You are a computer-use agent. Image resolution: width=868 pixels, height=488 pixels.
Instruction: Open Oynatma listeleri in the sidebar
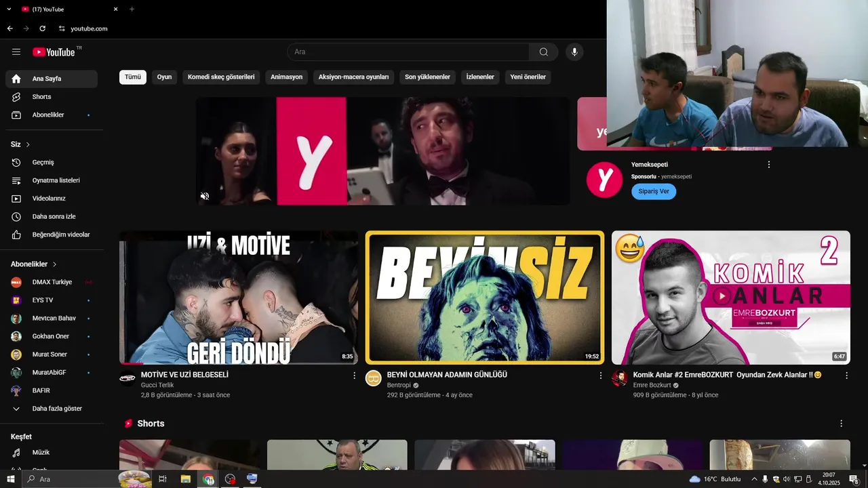[x=52, y=180]
